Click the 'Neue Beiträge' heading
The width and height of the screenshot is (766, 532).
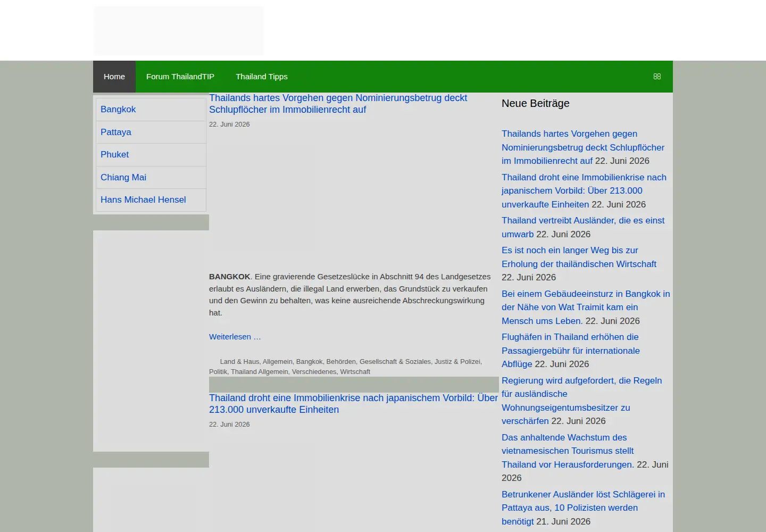point(535,103)
